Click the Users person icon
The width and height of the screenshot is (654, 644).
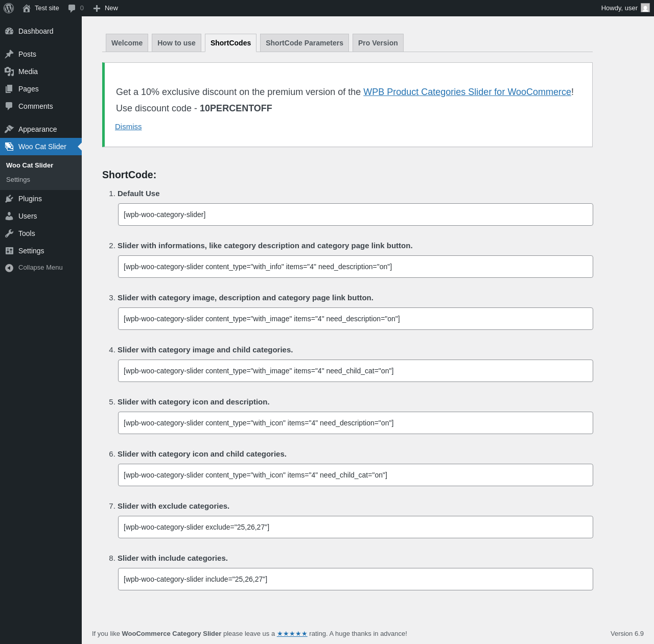coord(9,216)
